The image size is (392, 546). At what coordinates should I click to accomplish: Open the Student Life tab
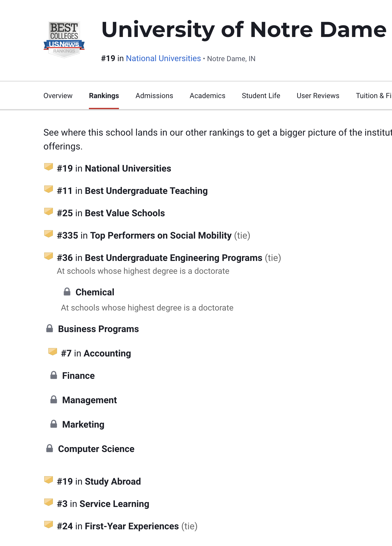click(261, 96)
